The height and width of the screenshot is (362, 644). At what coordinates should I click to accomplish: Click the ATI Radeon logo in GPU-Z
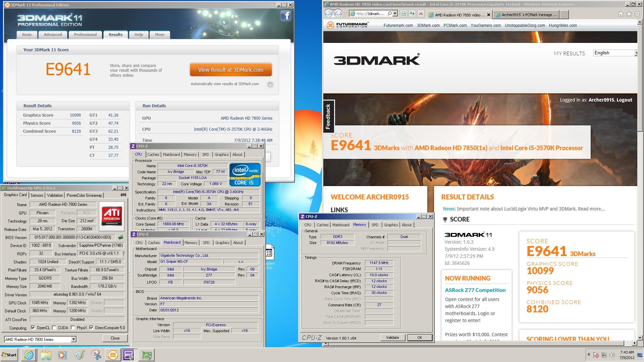coord(112,216)
